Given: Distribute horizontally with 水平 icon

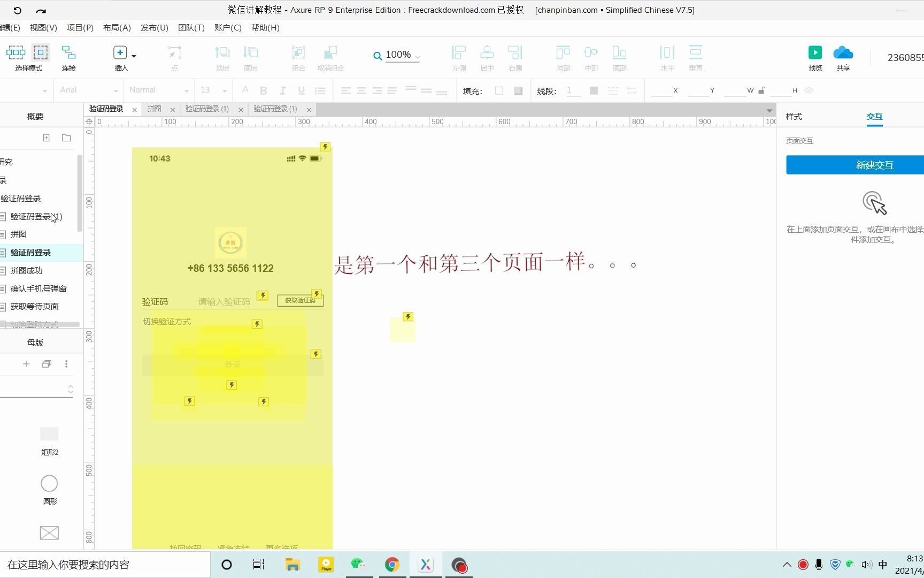Looking at the screenshot, I should [x=667, y=52].
